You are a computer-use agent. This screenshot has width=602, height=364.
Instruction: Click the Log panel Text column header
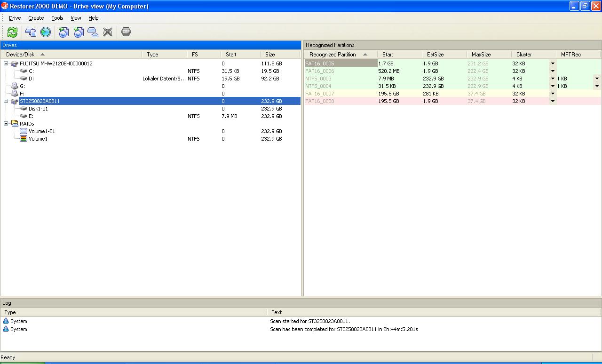pos(434,312)
